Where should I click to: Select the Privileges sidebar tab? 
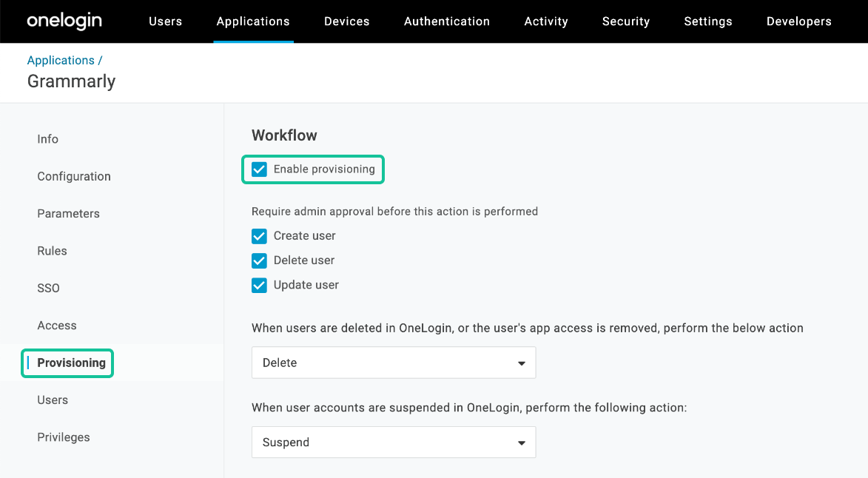(x=64, y=437)
